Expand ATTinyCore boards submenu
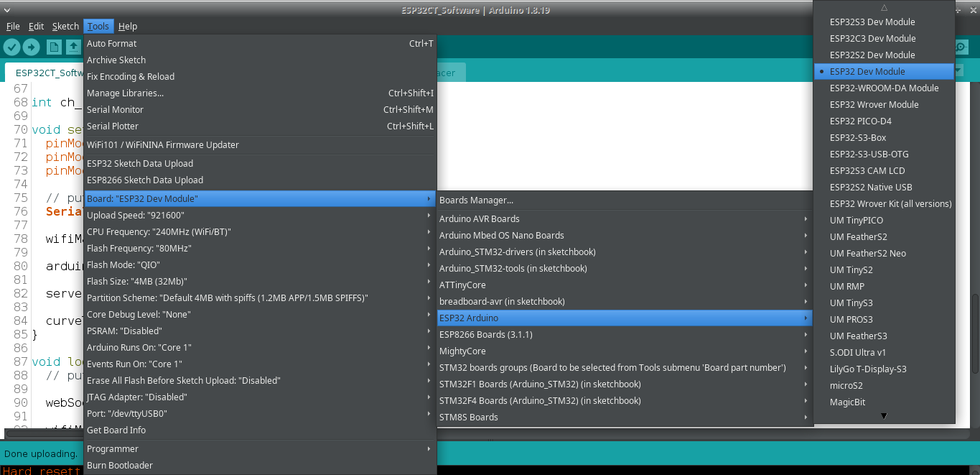This screenshot has height=475, width=980. pyautogui.click(x=624, y=285)
